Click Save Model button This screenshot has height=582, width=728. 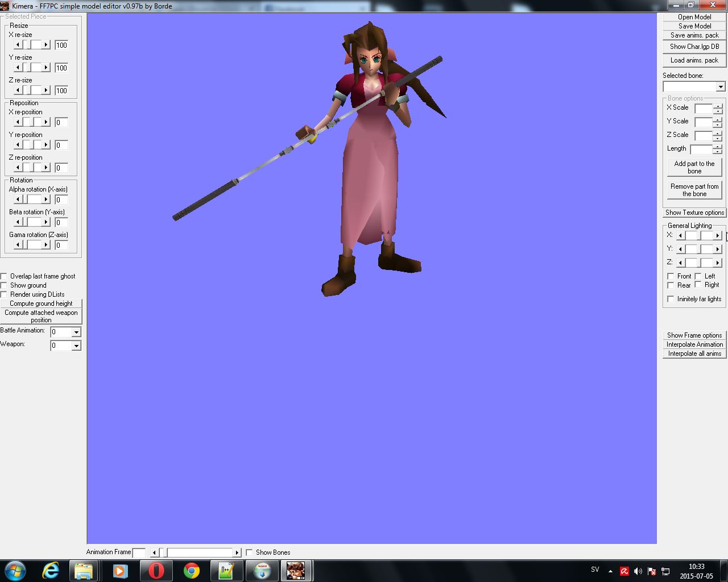694,26
